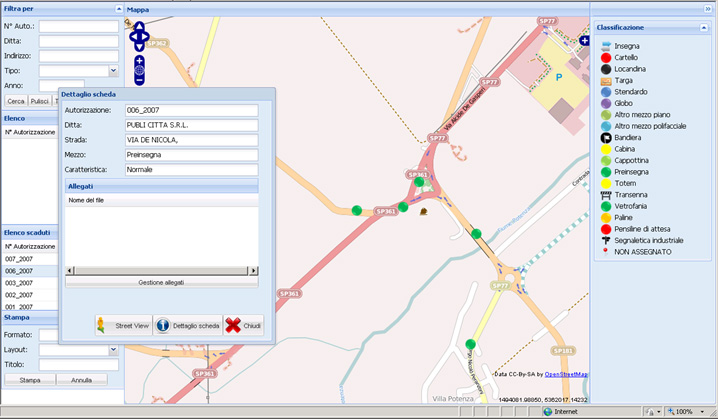The height and width of the screenshot is (419, 718).
Task: Open the Tipo dropdown list
Action: 113,71
